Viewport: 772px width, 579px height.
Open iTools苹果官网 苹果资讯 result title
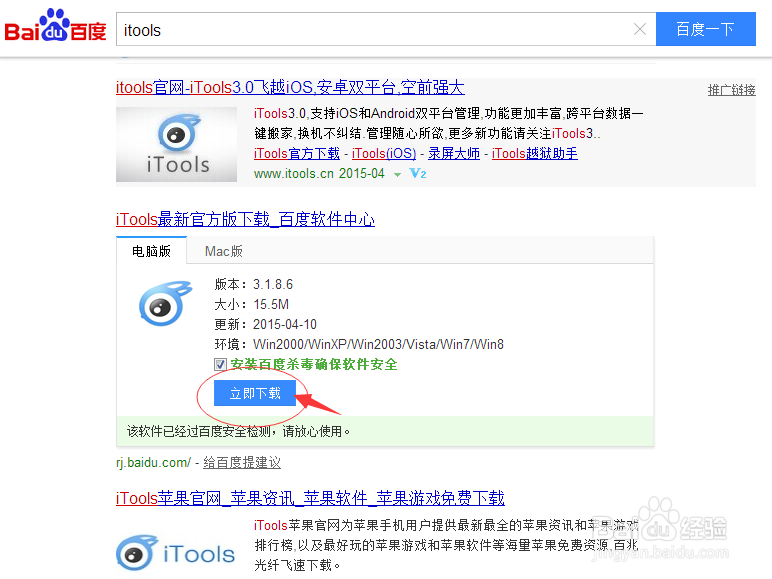point(310,498)
